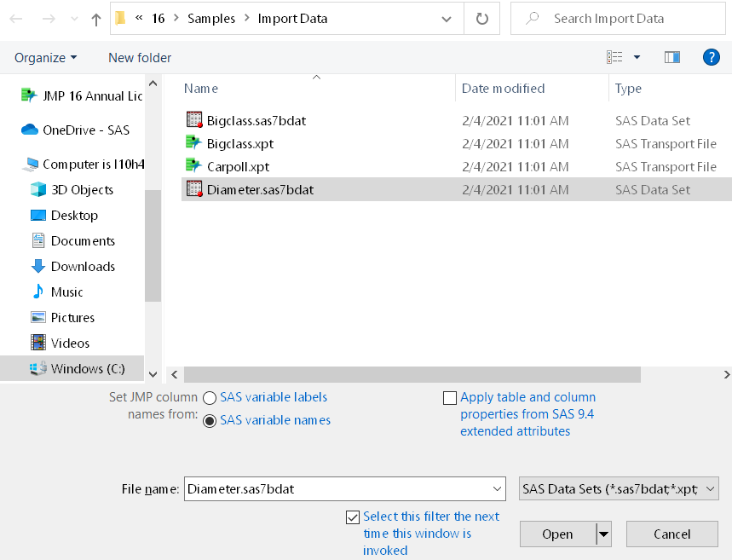732x560 pixels.
Task: Click Samples in the address breadcrumb
Action: 210,18
